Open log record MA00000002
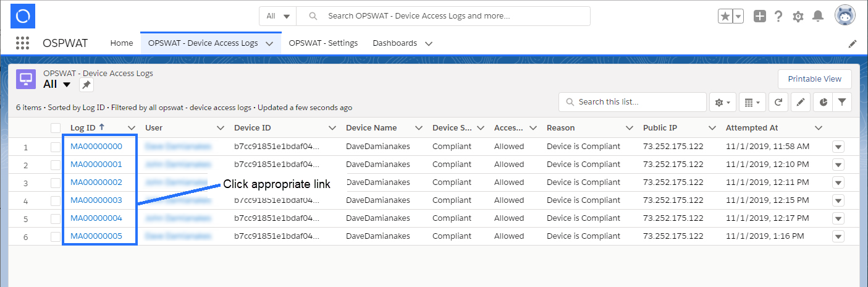868x287 pixels. [x=96, y=182]
